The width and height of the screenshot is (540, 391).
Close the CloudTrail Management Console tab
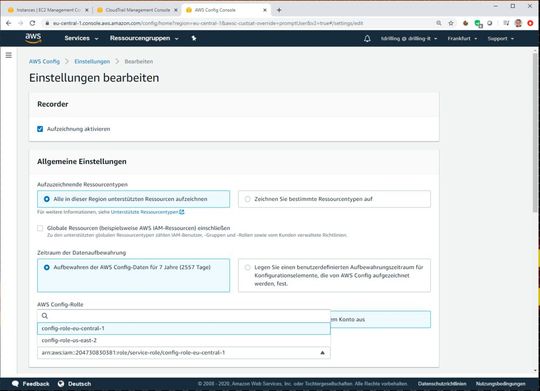(x=176, y=10)
